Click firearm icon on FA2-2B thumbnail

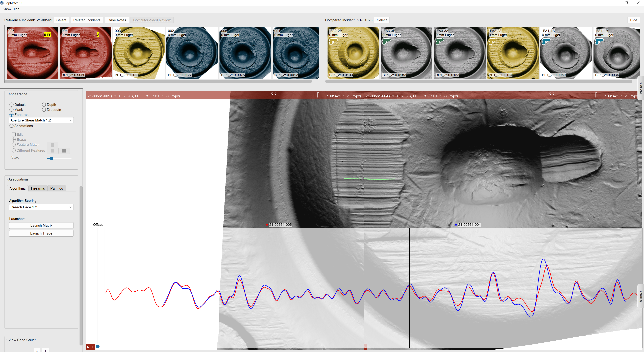pos(333,41)
